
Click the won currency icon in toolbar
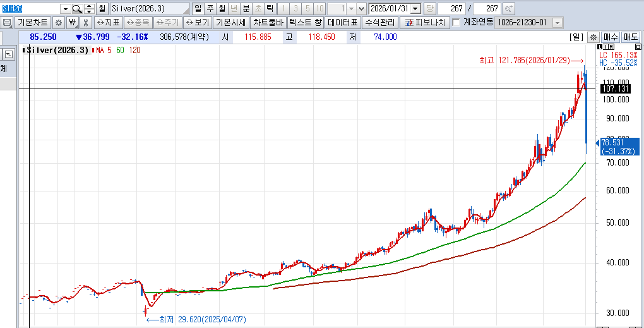[72, 23]
